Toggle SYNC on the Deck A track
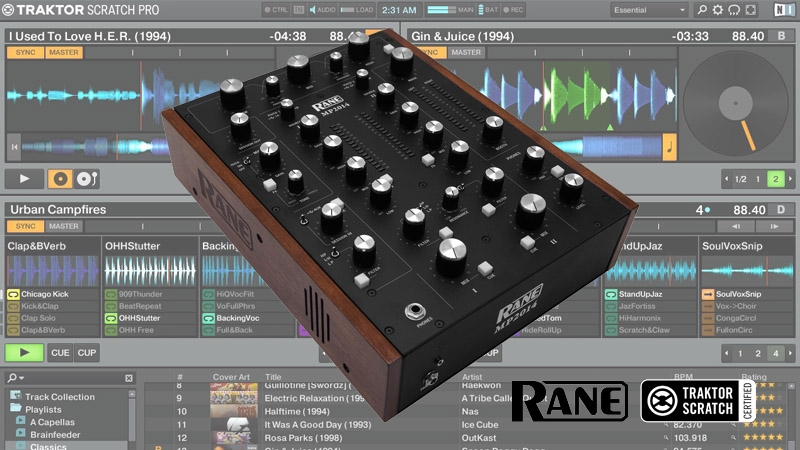The width and height of the screenshot is (800, 450). click(26, 53)
